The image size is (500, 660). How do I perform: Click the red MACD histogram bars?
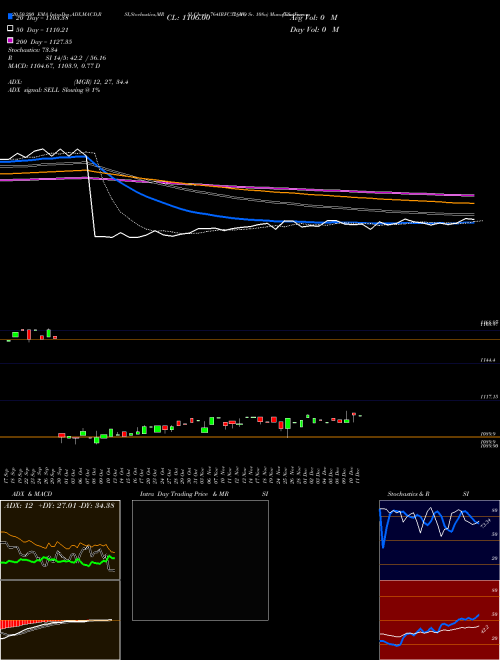[x=21, y=624]
